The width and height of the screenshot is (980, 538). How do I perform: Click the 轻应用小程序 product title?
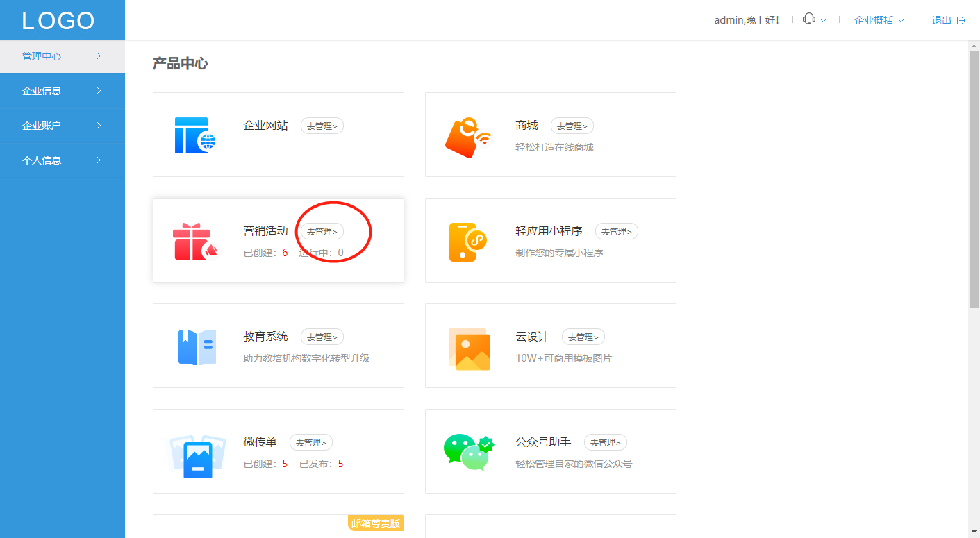coord(549,231)
